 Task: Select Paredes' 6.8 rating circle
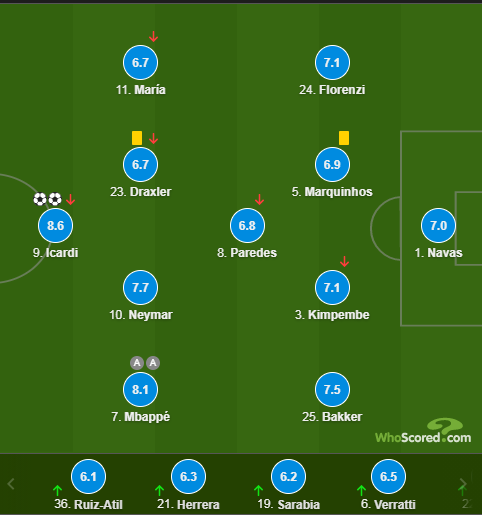click(247, 226)
